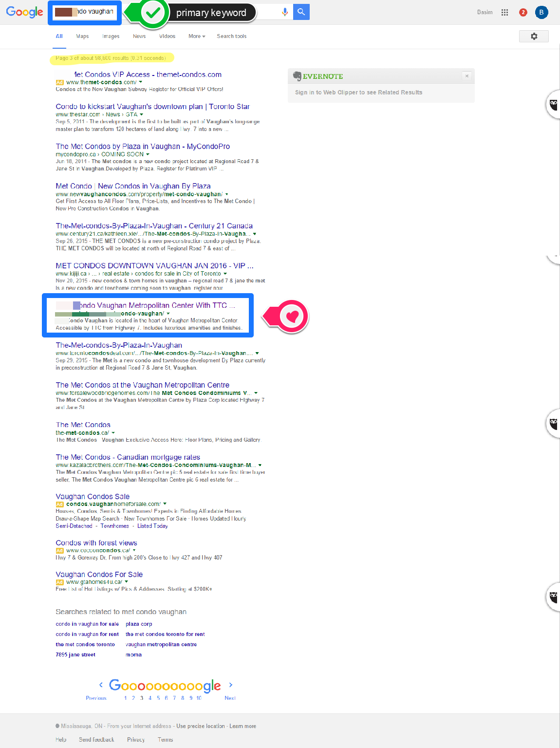The height and width of the screenshot is (748, 560).
Task: Open 'Condo to kickstart Vaughan's downtown plan' result
Action: 152,106
